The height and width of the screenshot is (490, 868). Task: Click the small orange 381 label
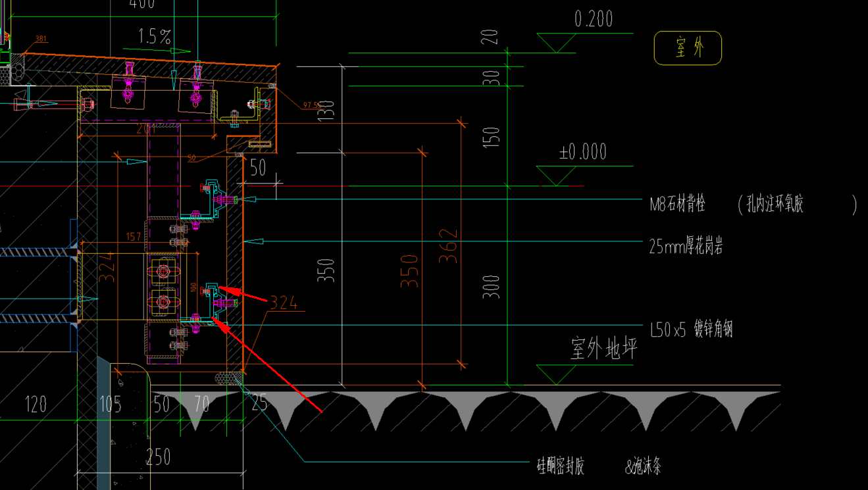click(41, 39)
